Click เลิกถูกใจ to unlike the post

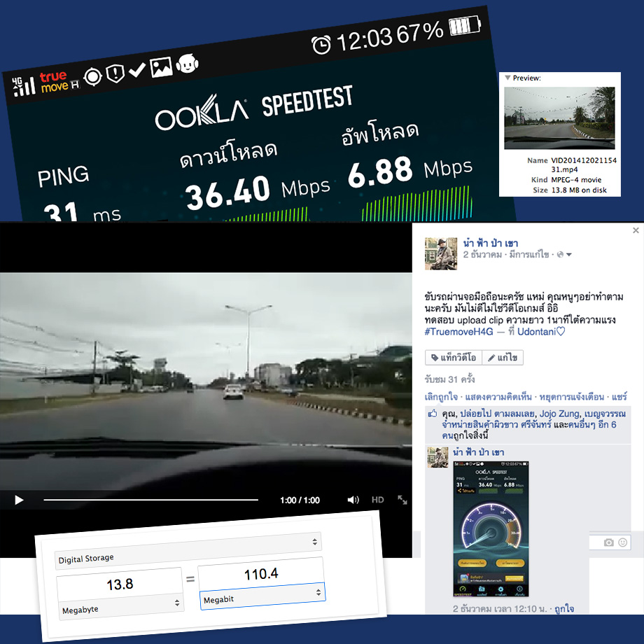[441, 397]
